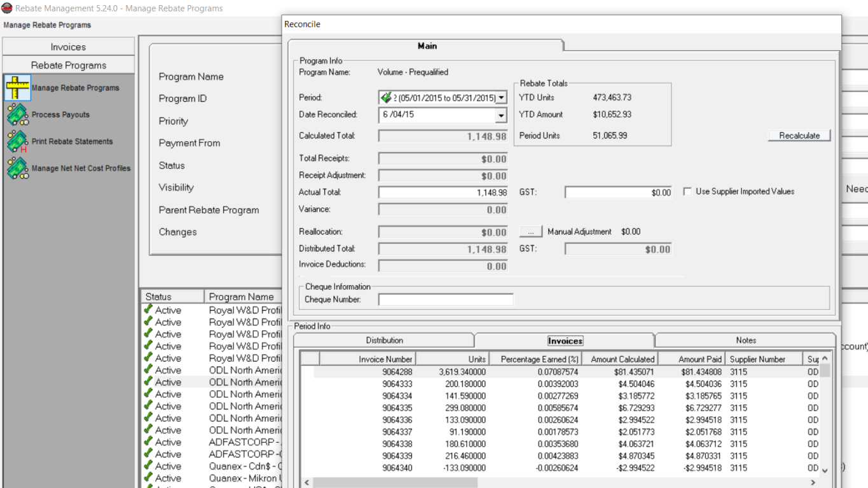This screenshot has height=488, width=868.
Task: Enable the Use Supplier Imported Values checkbox
Action: (686, 191)
